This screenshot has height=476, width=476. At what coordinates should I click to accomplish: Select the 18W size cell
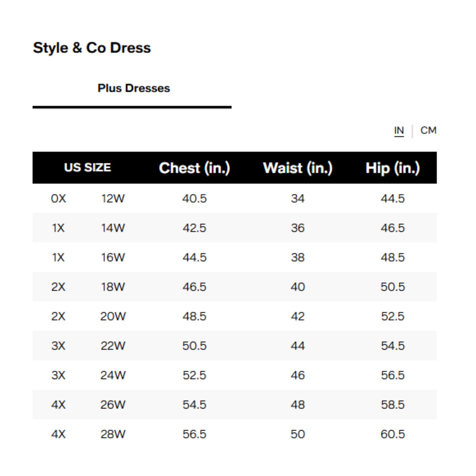(x=113, y=287)
